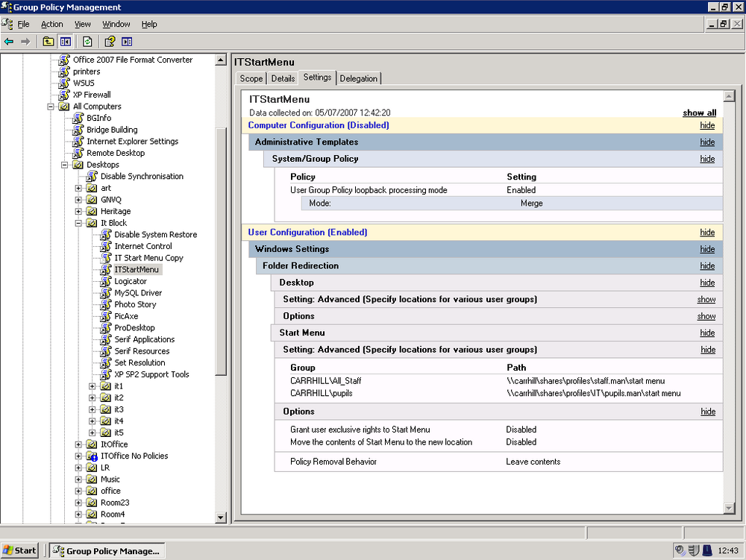Expand the Room23 OU node
This screenshot has width=746, height=560.
pyautogui.click(x=78, y=503)
